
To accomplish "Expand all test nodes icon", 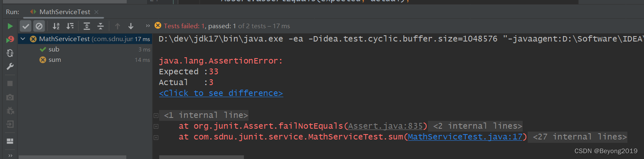I will 86,26.
